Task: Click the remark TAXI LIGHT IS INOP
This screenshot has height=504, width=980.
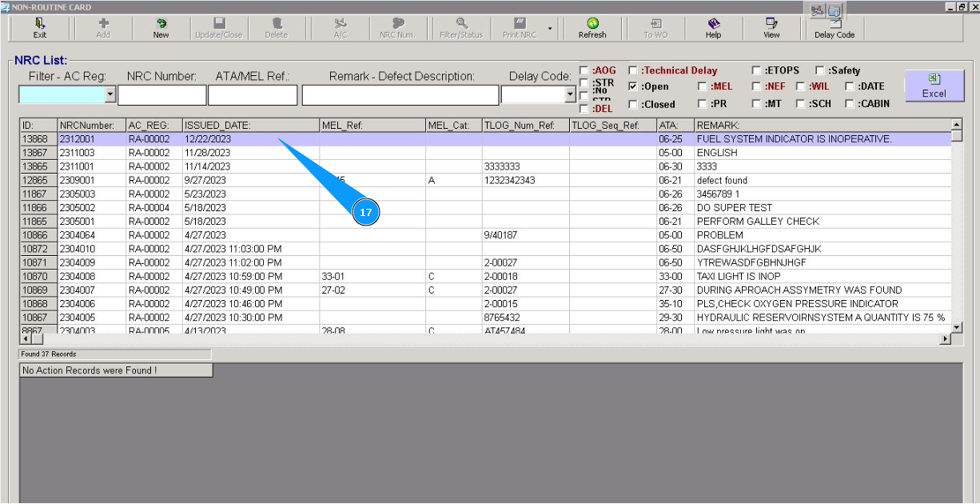Action: point(740,276)
